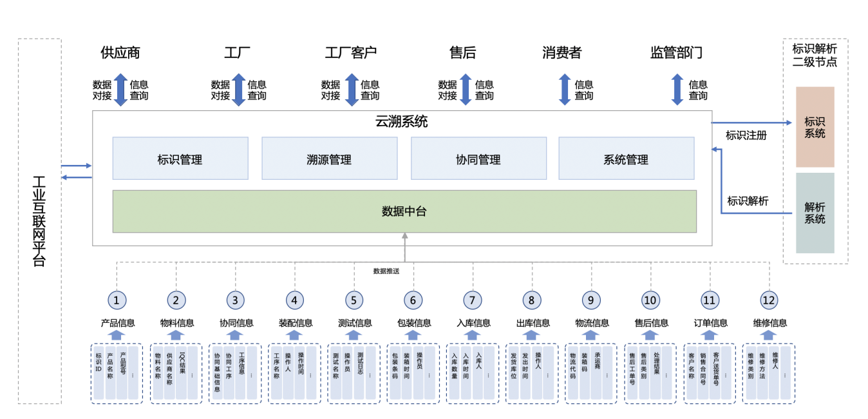
Task: Select the circle icon 12 for 维修信息
Action: (769, 300)
